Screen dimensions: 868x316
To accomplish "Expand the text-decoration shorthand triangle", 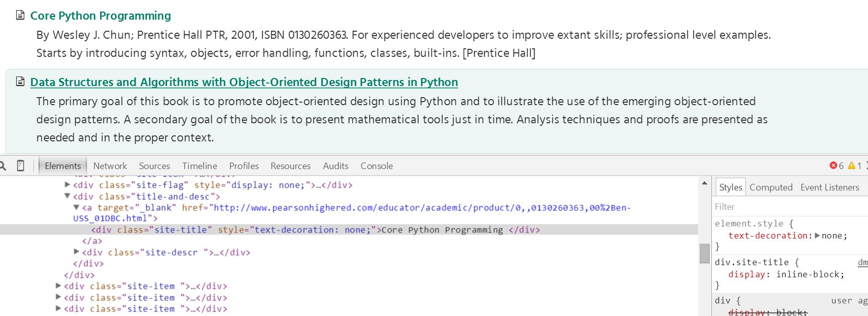I will point(817,235).
